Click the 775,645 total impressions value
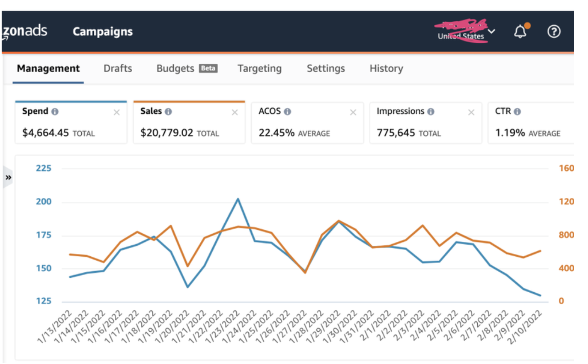Screen dimensions: 588x364 pyautogui.click(x=396, y=133)
